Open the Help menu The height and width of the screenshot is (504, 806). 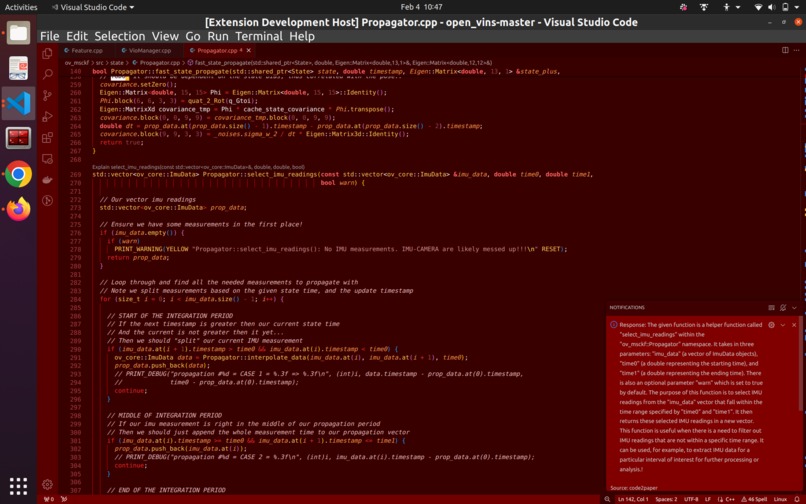click(302, 36)
